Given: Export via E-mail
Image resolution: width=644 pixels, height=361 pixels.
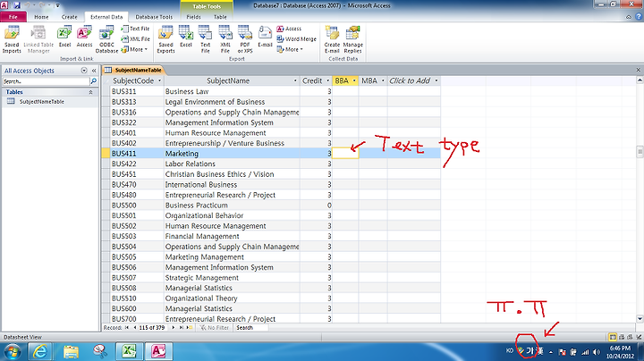Looking at the screenshot, I should point(265,37).
